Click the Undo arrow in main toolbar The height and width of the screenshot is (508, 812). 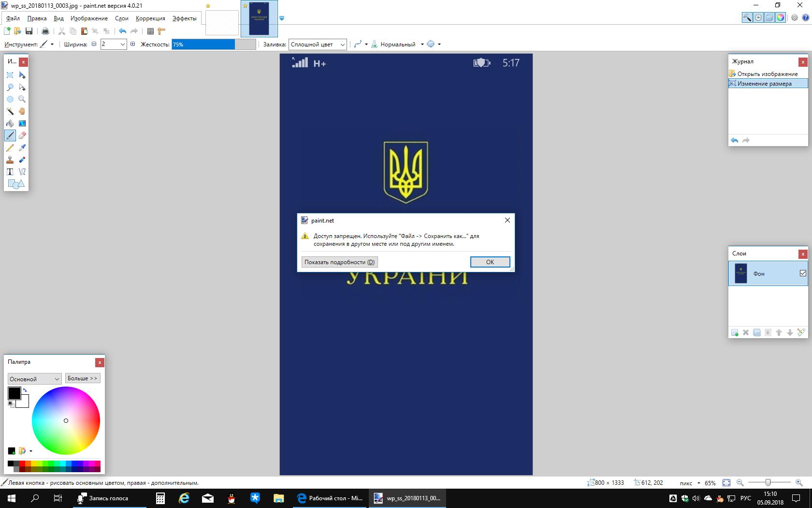pos(123,31)
